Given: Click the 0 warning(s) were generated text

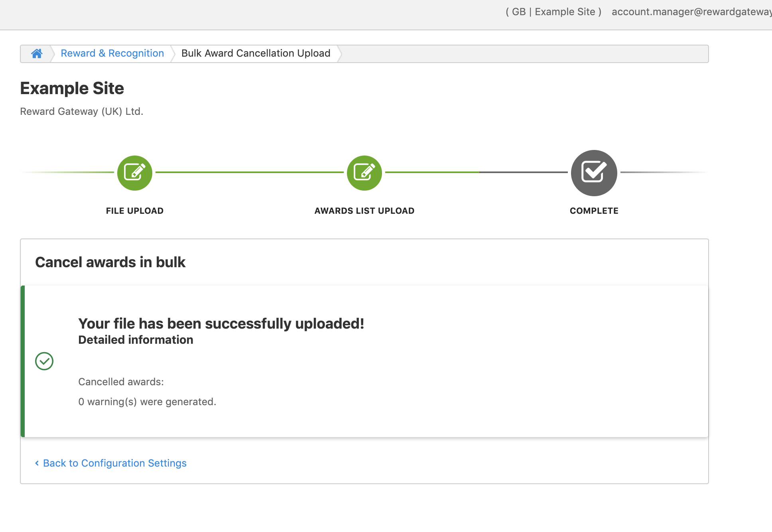Looking at the screenshot, I should 147,402.
